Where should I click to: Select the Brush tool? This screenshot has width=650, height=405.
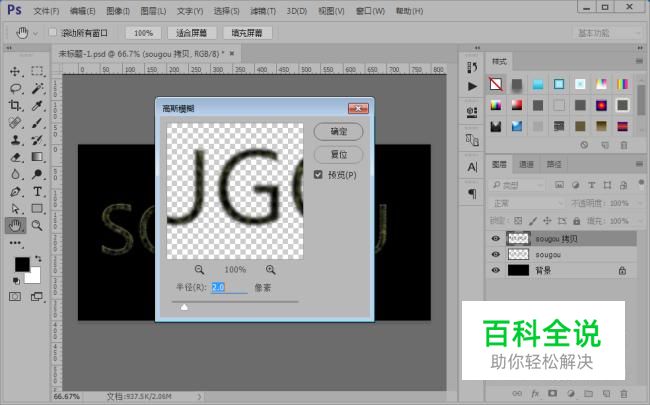pos(37,123)
